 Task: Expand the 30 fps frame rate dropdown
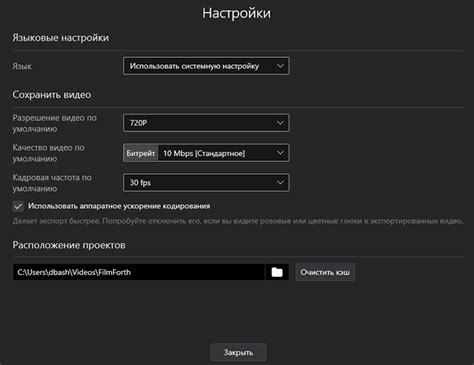click(x=206, y=183)
